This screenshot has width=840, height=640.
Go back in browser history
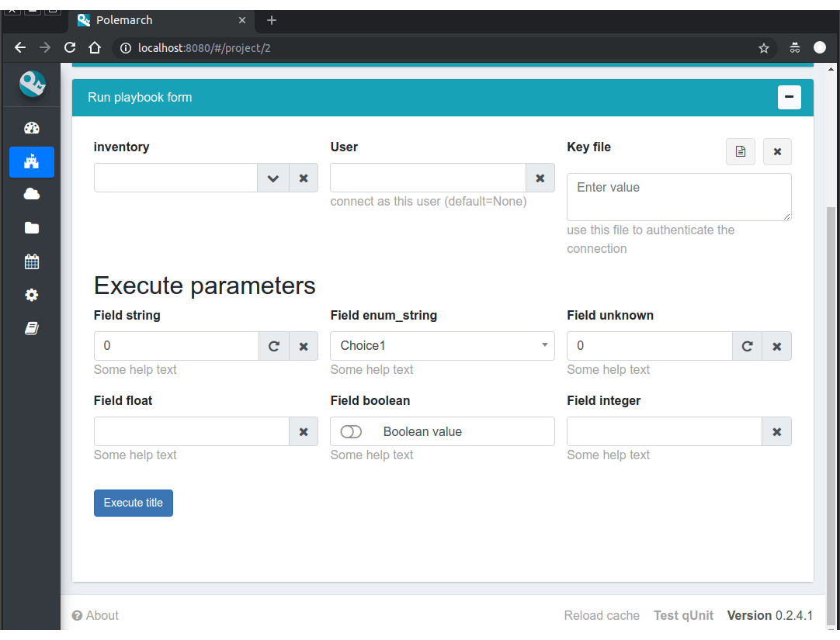point(20,47)
